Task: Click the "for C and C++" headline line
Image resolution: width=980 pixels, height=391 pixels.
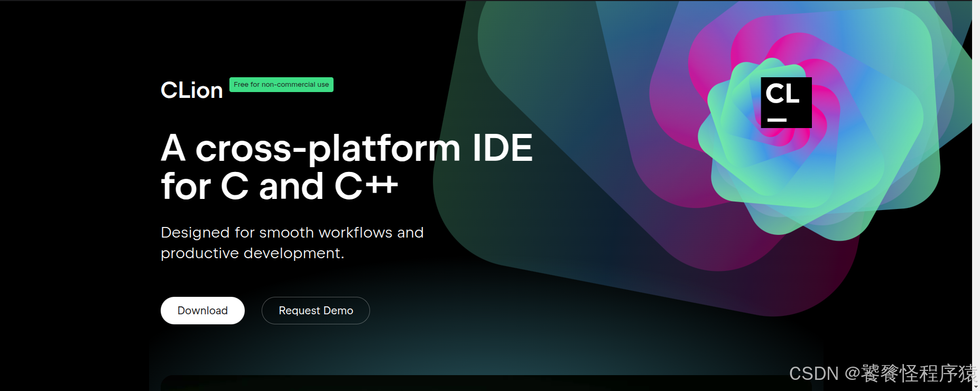Action: pos(280,186)
